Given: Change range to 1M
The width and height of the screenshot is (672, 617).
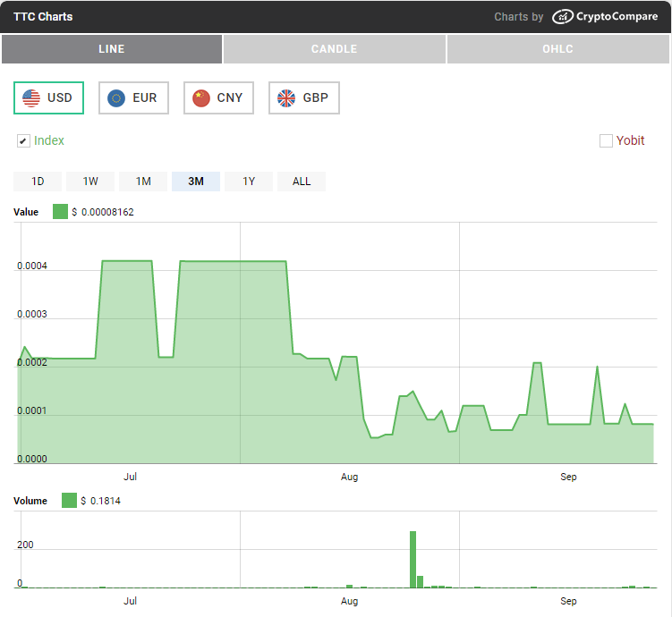Looking at the screenshot, I should 143,182.
